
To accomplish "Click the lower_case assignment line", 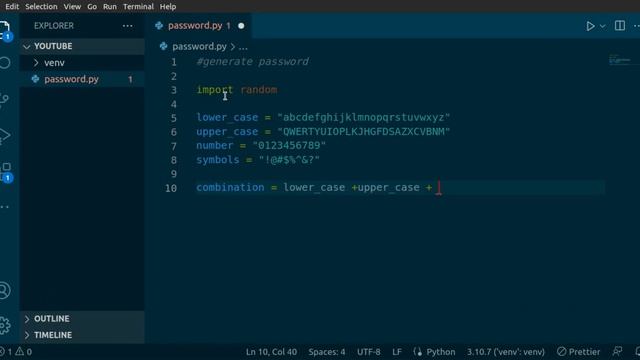I will (323, 118).
